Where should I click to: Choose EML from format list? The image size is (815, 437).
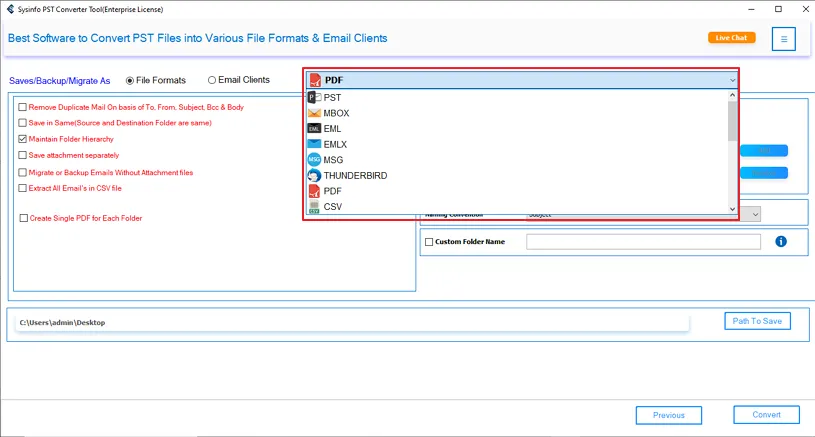click(517, 128)
